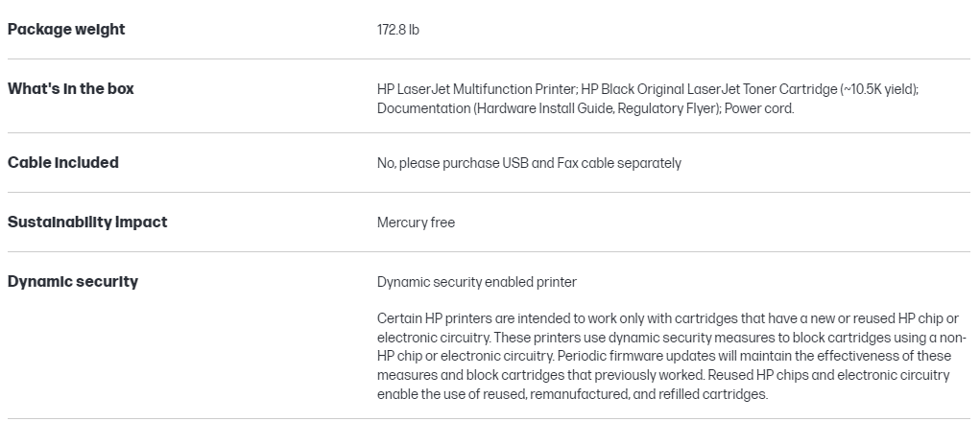Click the Power cord text
The height and width of the screenshot is (422, 980).
pos(759,108)
